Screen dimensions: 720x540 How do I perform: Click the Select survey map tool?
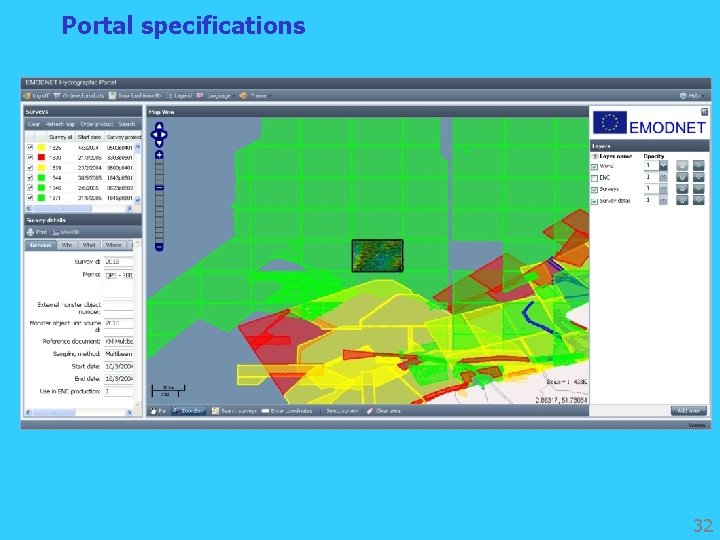click(x=339, y=411)
